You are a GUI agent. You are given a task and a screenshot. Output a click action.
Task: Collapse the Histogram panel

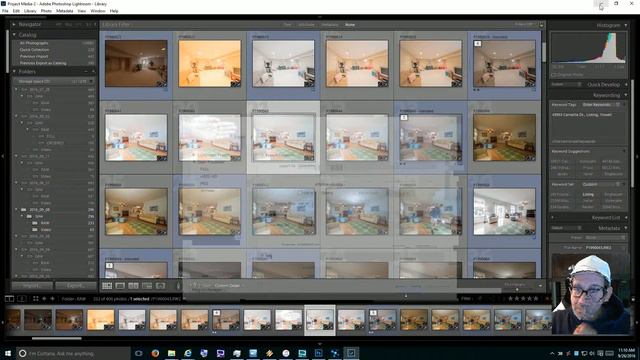click(x=626, y=25)
